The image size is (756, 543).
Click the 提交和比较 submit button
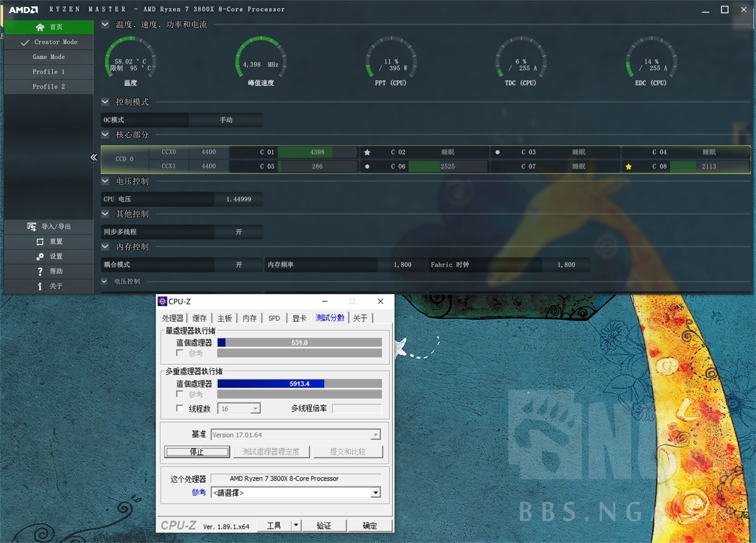click(x=348, y=451)
